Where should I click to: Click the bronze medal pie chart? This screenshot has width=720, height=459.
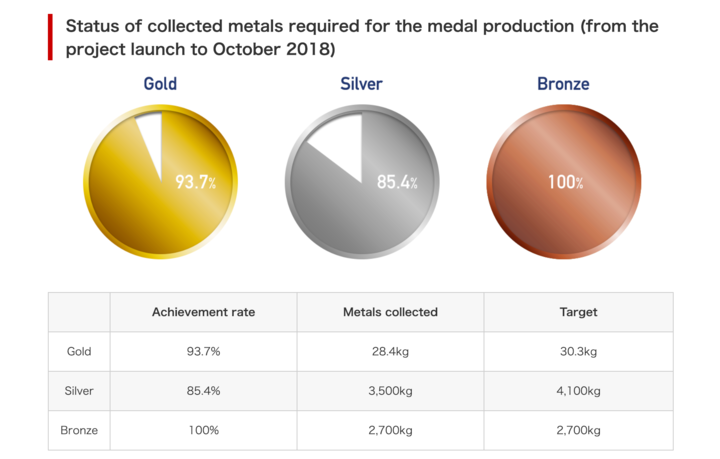(564, 182)
